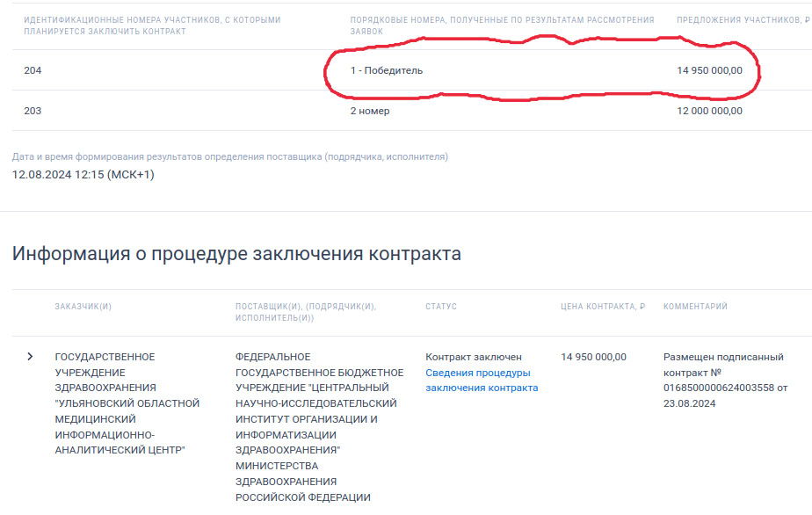
Task: Click the Цена контракта column header
Action: (602, 307)
